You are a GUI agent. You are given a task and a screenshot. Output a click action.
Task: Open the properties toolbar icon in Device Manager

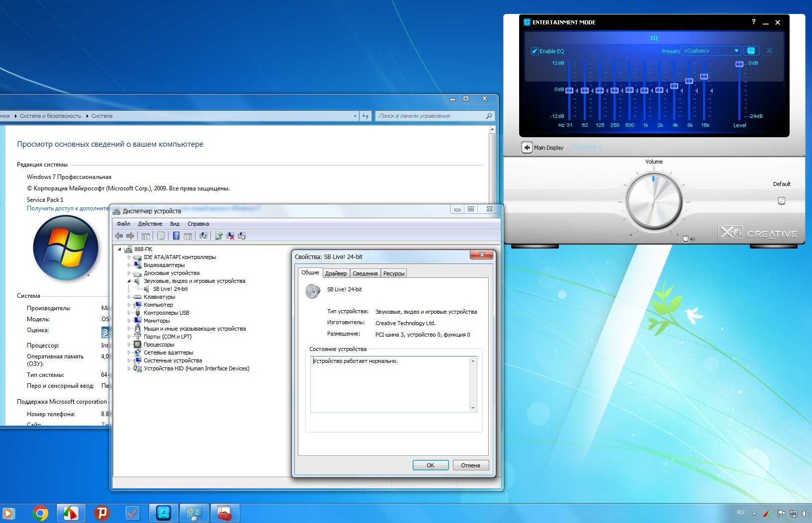[x=161, y=236]
